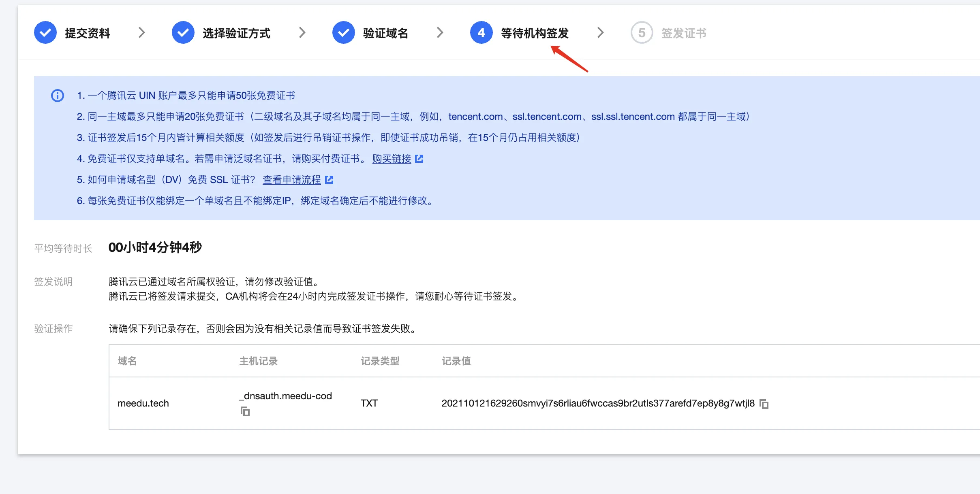
Task: Click the 选择验证方式 step checkmark icon
Action: (x=183, y=33)
